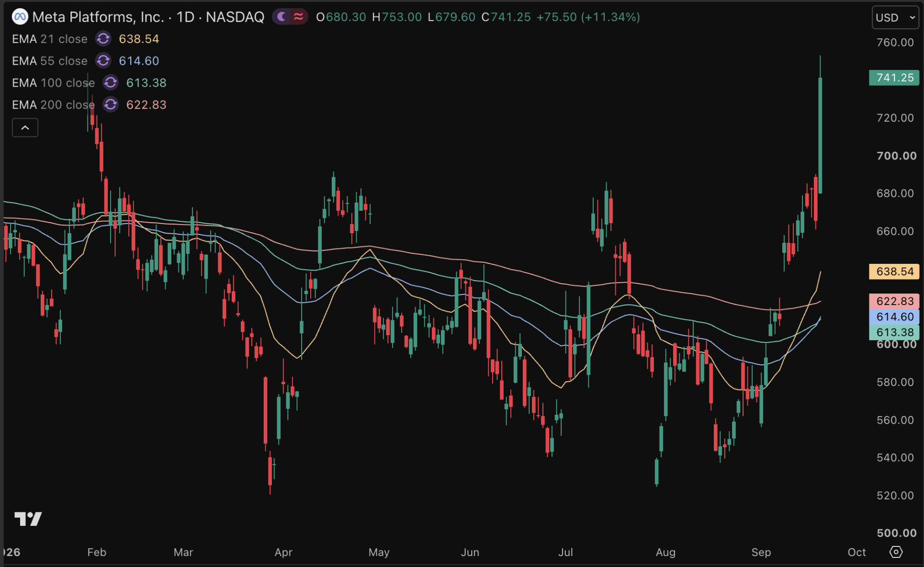This screenshot has height=567, width=924.
Task: Click the 760.00 price axis label
Action: [895, 42]
